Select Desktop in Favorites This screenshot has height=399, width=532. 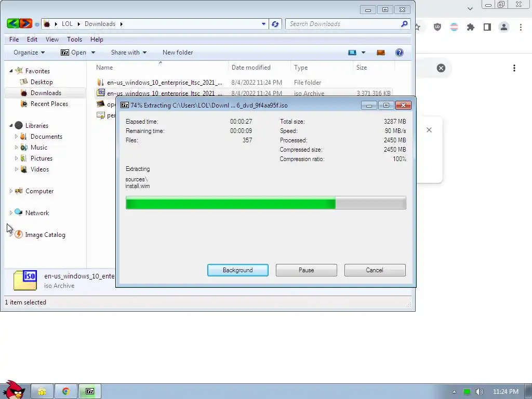click(x=42, y=82)
